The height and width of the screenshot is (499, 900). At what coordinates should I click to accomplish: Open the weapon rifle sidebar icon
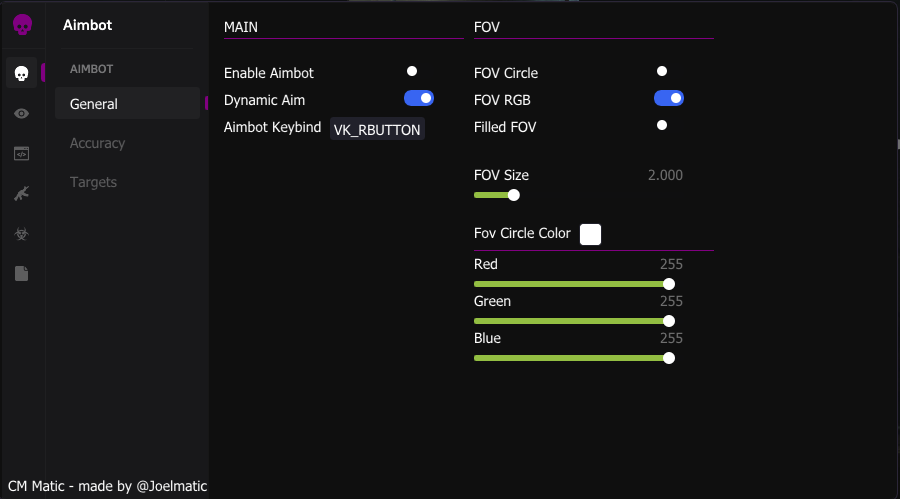(22, 194)
